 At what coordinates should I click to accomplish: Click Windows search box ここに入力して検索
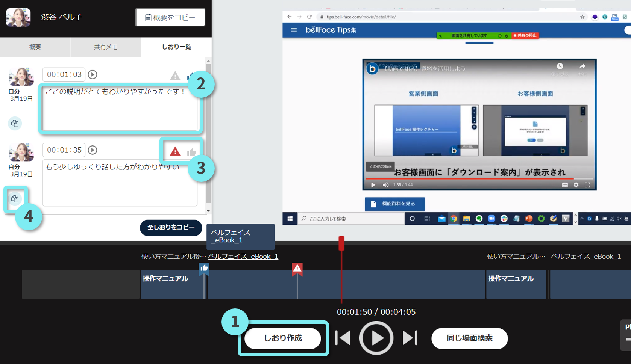tap(351, 219)
